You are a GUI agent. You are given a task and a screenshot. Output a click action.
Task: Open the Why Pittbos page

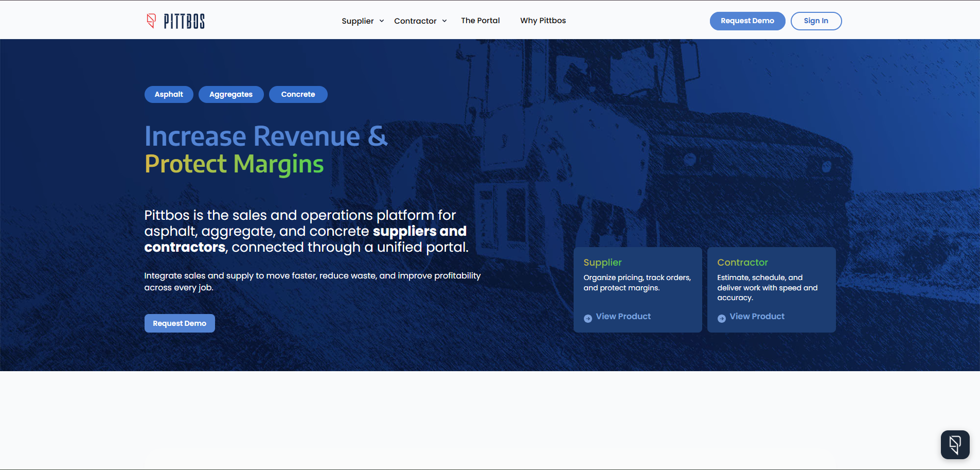click(543, 21)
